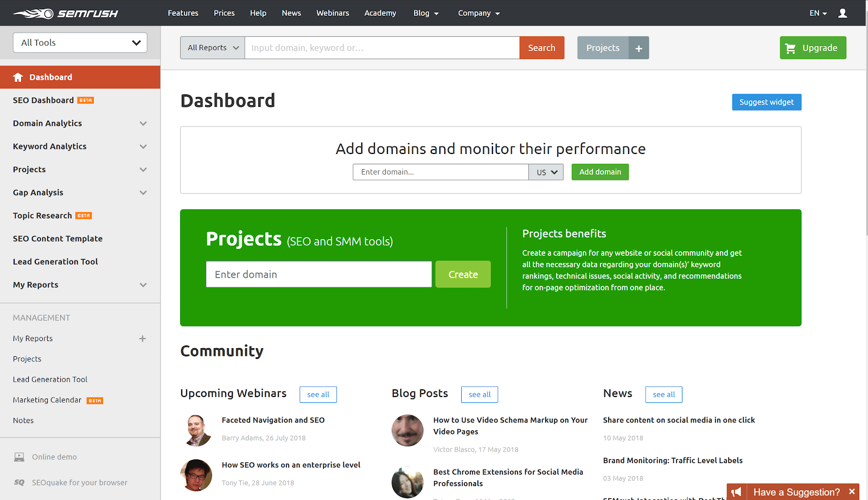Open the user account icon
Screen dimensions: 868x500
click(x=843, y=13)
